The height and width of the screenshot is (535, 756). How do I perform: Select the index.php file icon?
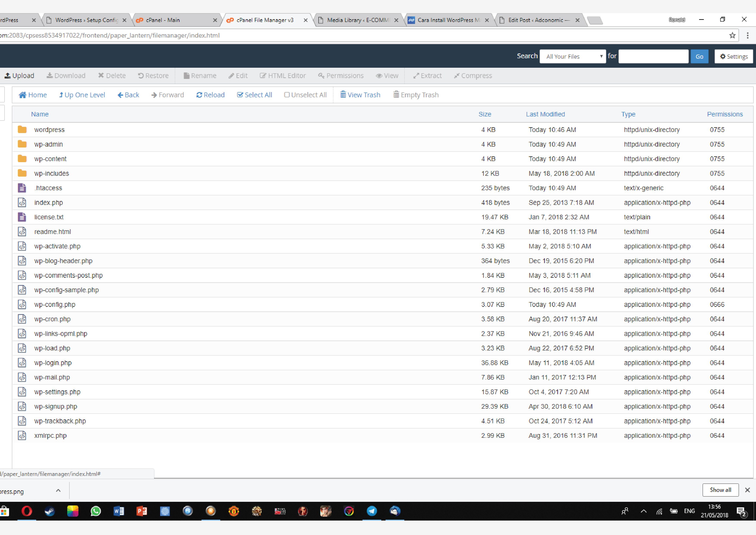(22, 202)
